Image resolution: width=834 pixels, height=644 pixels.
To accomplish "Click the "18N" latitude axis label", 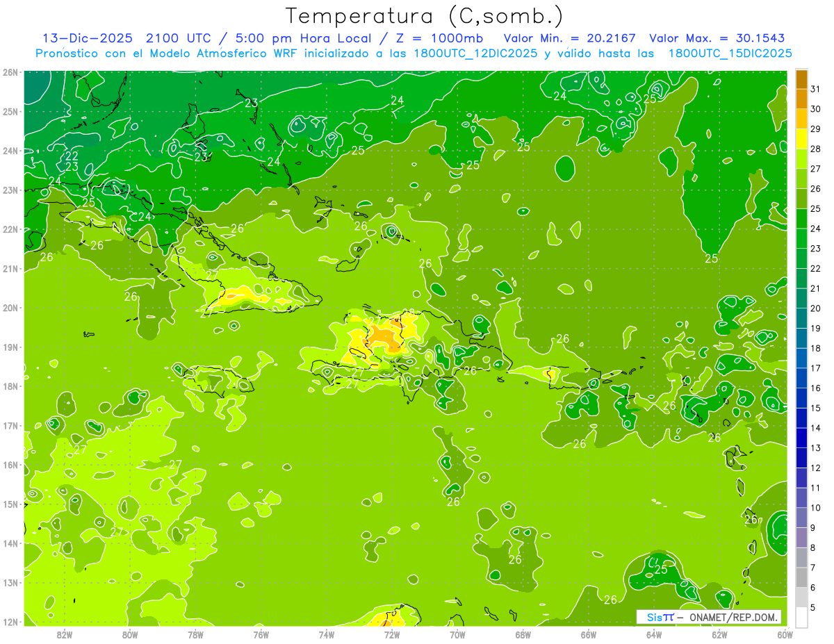I will point(10,386).
